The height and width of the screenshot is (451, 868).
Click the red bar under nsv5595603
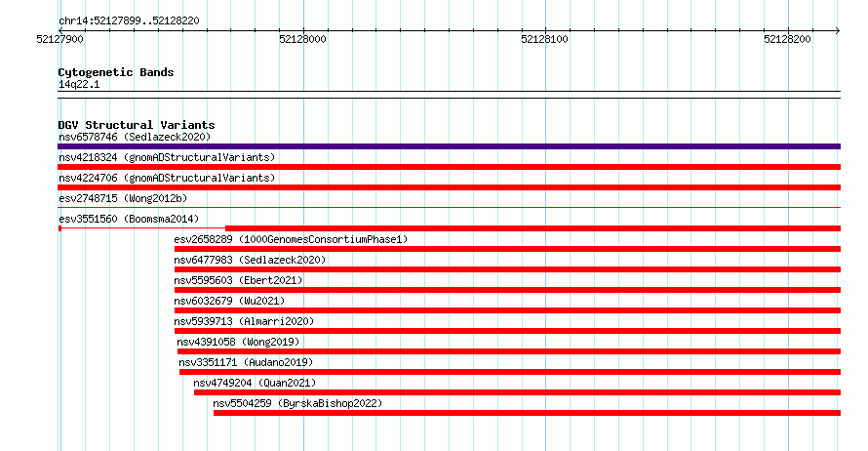point(507,290)
